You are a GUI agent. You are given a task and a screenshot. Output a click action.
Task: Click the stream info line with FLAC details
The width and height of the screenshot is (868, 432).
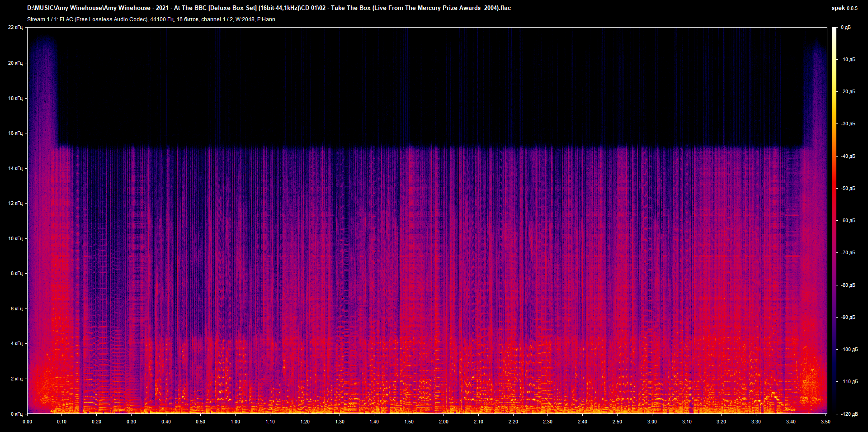[x=151, y=19]
